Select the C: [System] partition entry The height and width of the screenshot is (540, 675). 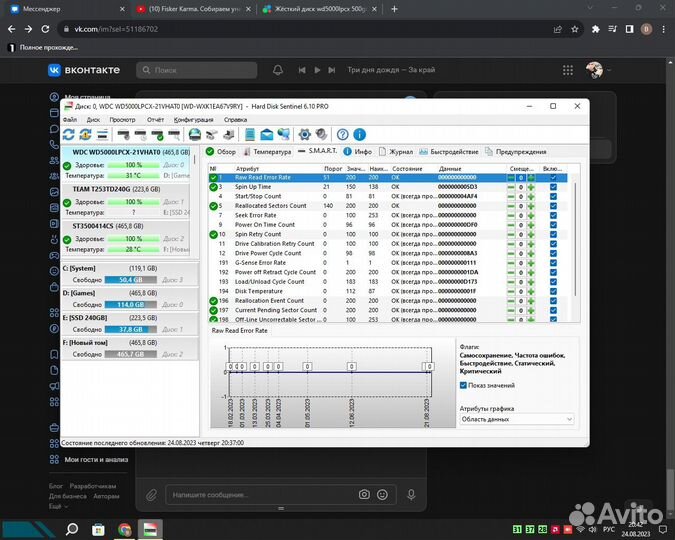click(x=130, y=274)
